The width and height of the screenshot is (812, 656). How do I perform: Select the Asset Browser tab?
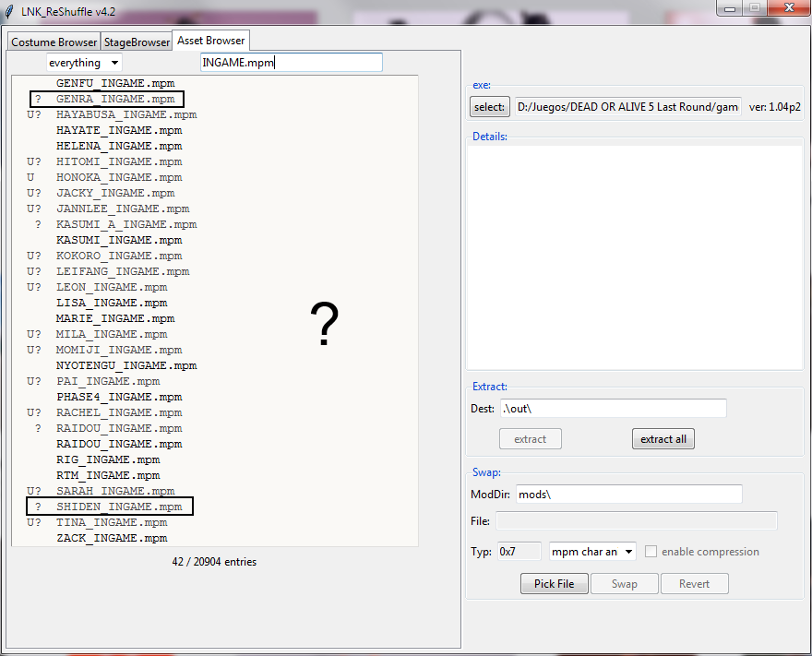tap(211, 41)
